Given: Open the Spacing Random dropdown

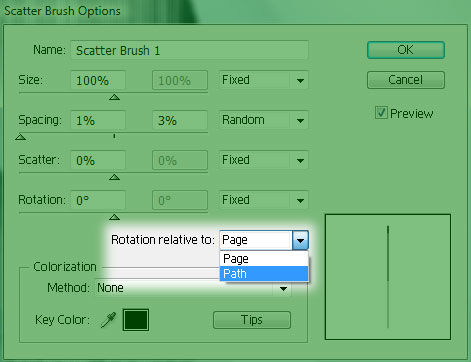Looking at the screenshot, I should click(264, 120).
